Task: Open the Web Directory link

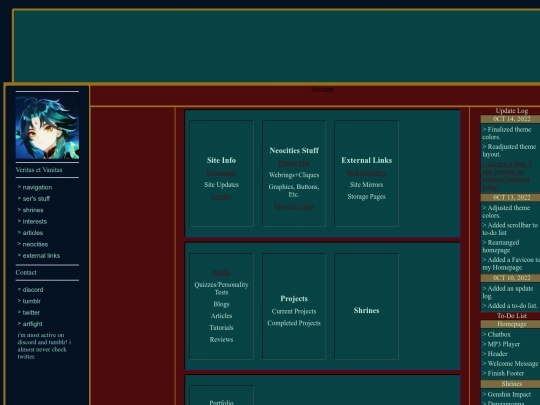Action: point(366,173)
